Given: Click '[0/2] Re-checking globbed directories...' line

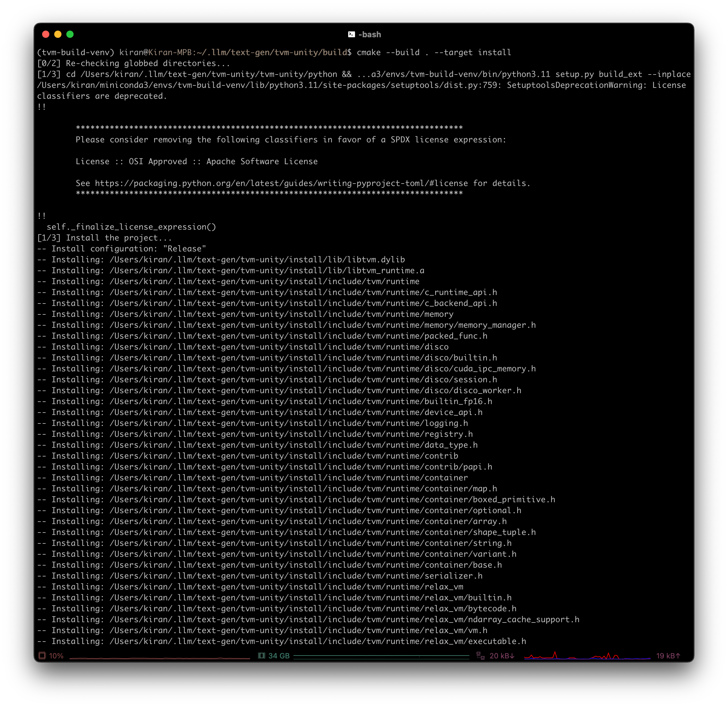Looking at the screenshot, I should [x=134, y=63].
